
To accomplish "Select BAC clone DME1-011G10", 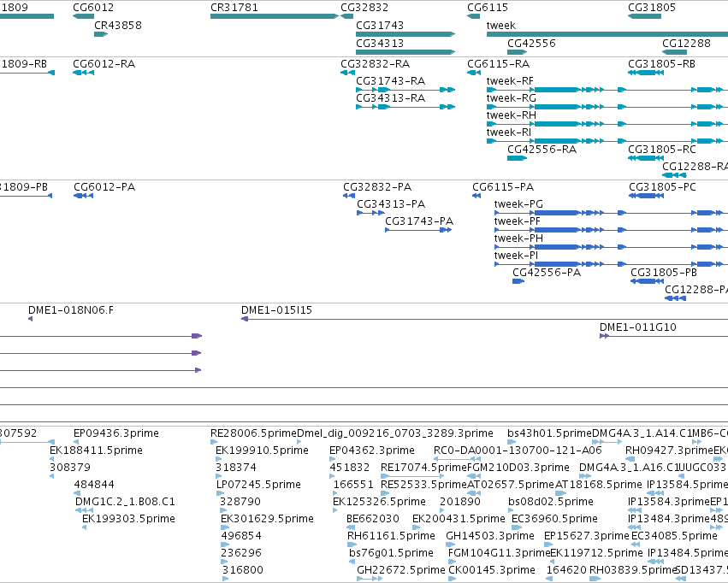I will 664,336.
